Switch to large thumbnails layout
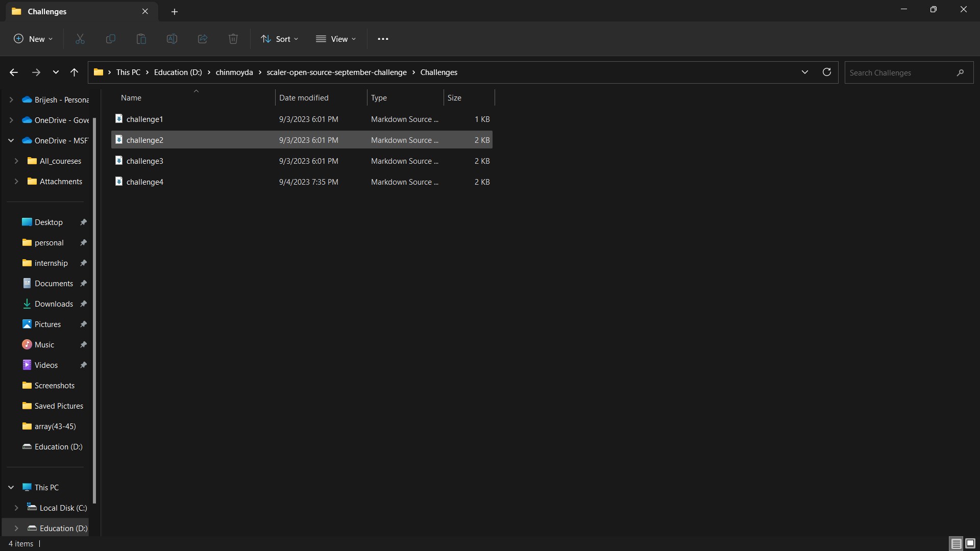The width and height of the screenshot is (980, 551). pyautogui.click(x=970, y=543)
